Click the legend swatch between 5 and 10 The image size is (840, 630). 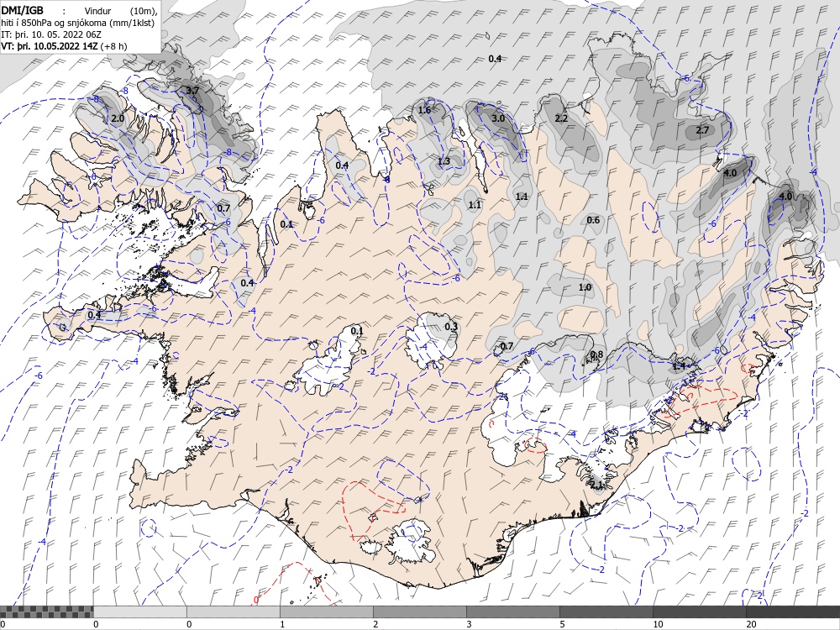(606, 612)
